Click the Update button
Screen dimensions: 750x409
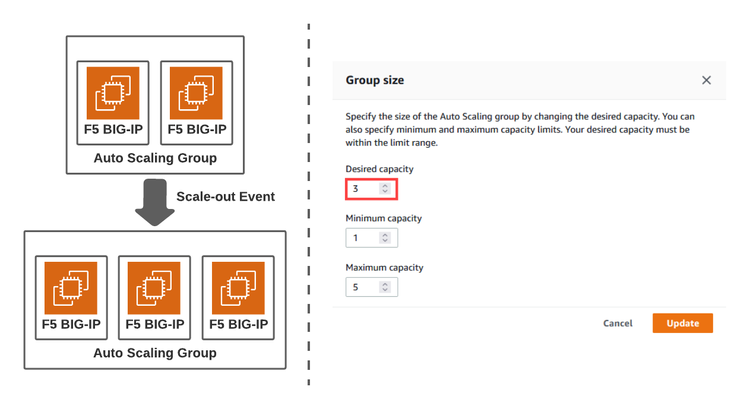pos(683,323)
